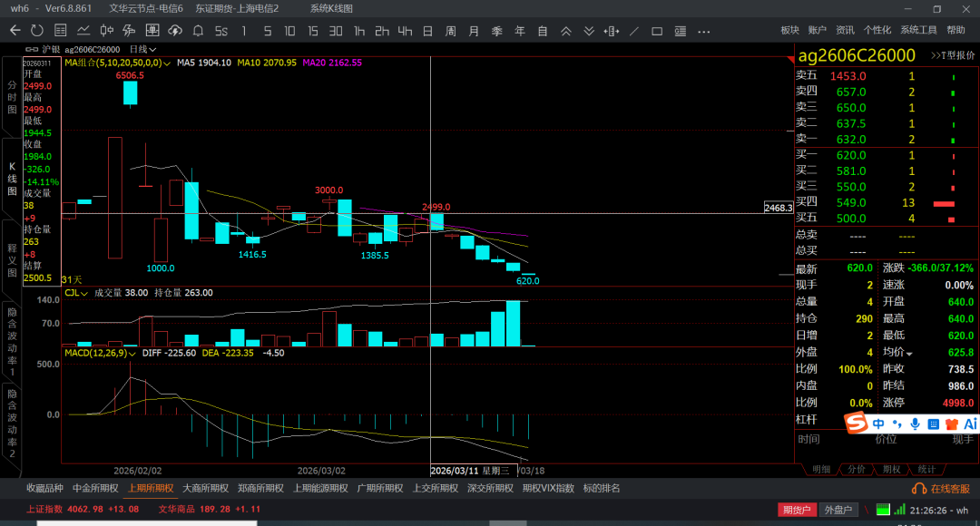Viewport: 980px width, 526px height.
Task: Switch to the weekly (周) period
Action: coord(450,30)
